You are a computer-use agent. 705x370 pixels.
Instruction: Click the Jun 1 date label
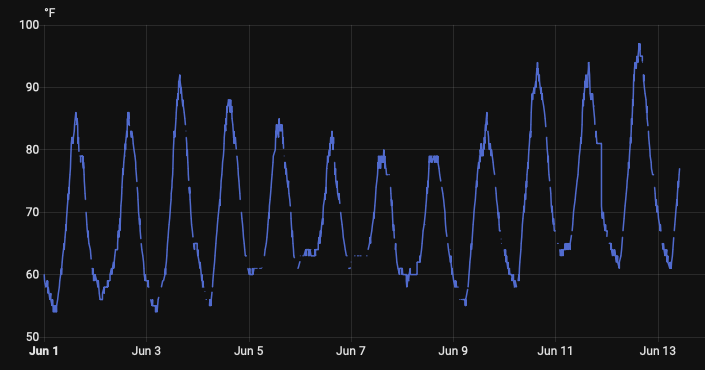click(x=44, y=351)
